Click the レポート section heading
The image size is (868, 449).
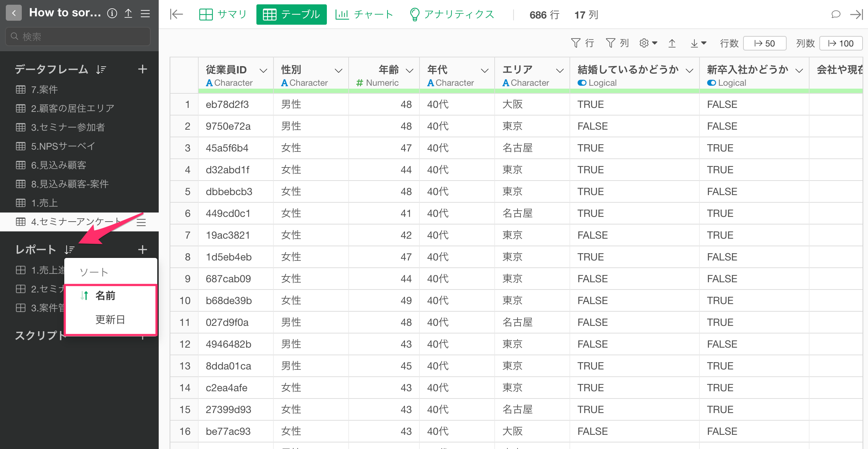coord(36,250)
